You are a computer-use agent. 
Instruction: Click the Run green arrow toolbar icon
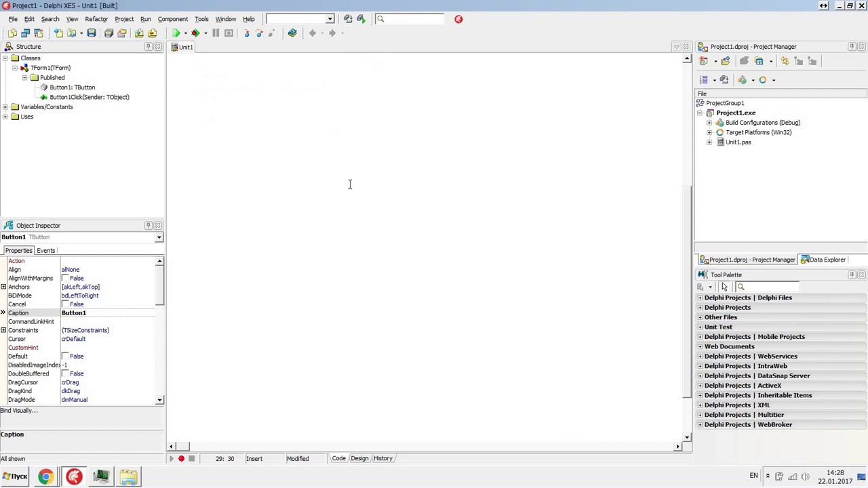[176, 33]
